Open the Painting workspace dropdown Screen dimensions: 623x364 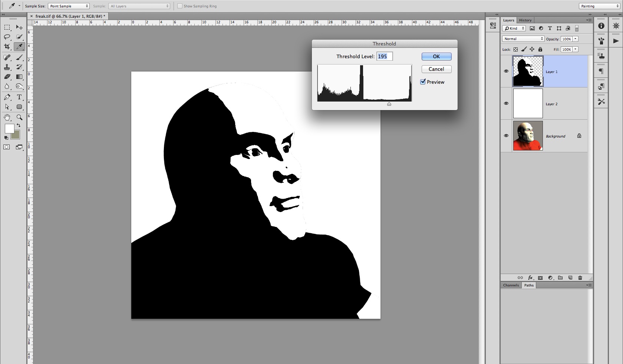599,6
